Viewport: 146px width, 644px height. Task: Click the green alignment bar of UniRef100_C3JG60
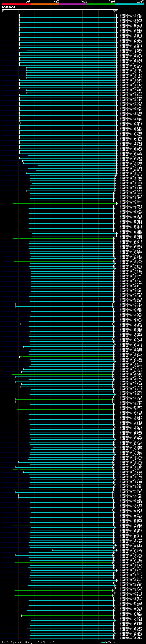point(64,595)
